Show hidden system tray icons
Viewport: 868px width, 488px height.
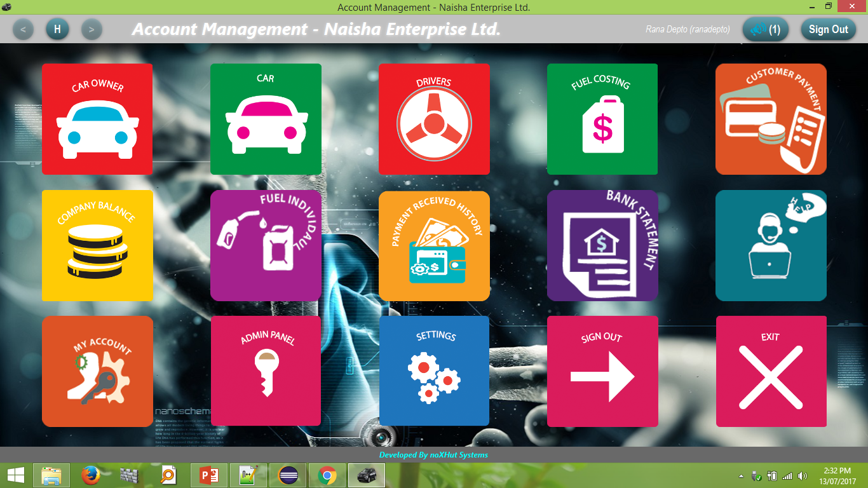pos(740,476)
